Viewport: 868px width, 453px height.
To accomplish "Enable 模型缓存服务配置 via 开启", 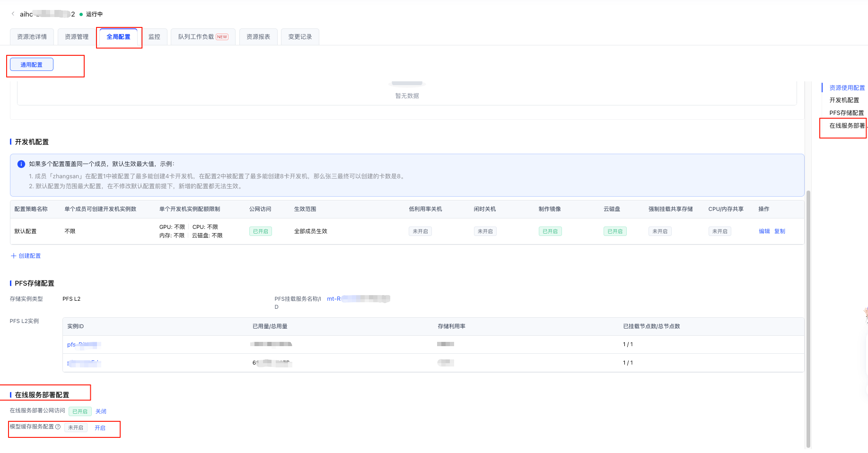I will point(100,428).
